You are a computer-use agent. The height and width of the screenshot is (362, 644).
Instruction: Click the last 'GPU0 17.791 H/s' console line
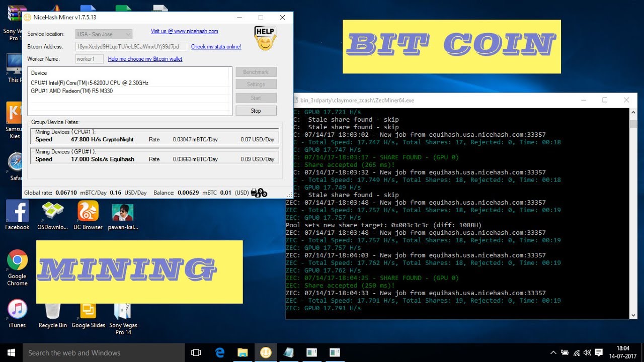pyautogui.click(x=323, y=308)
